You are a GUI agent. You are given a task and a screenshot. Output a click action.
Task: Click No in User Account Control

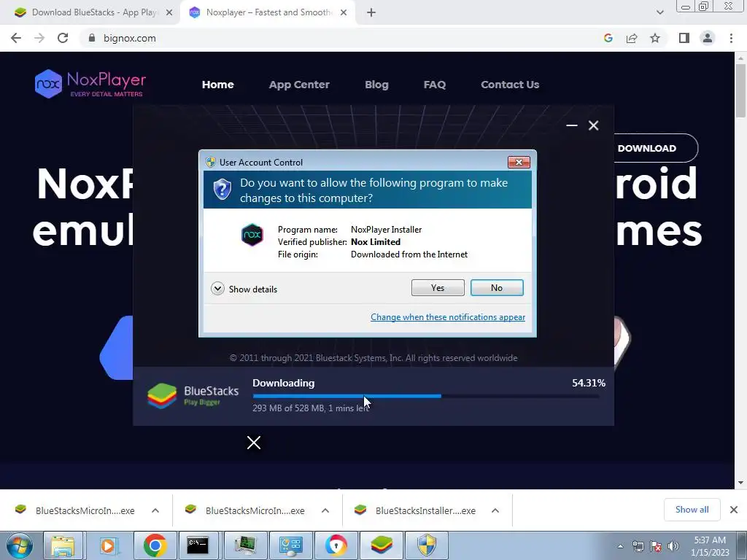point(496,287)
